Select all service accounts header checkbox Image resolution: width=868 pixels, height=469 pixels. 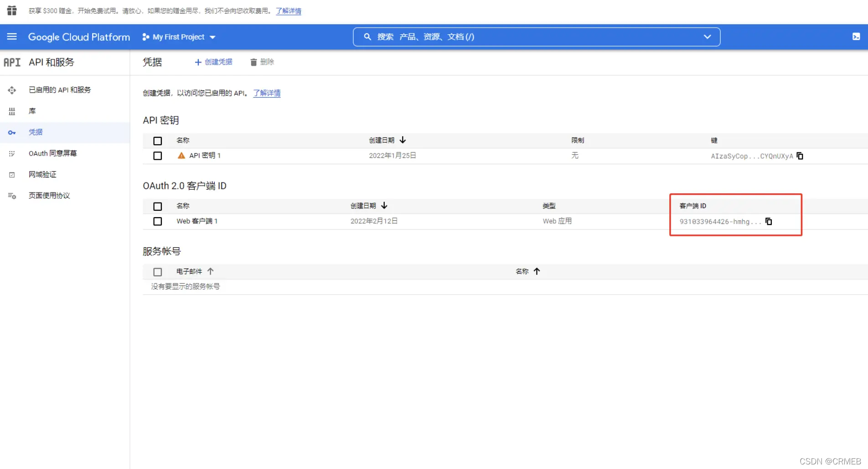point(158,272)
